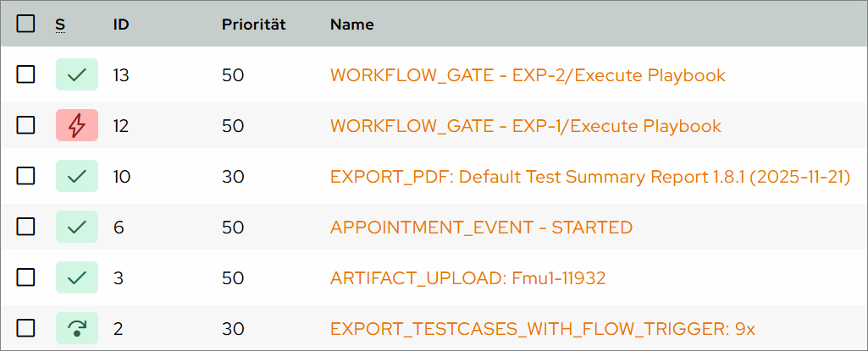This screenshot has width=868, height=351.
Task: Check the box for row ID 13
Action: click(26, 74)
